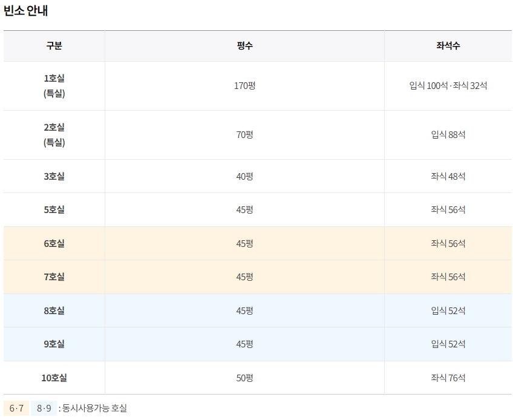The height and width of the screenshot is (420, 513).
Task: Select the 8호실 row label
Action: (x=54, y=311)
